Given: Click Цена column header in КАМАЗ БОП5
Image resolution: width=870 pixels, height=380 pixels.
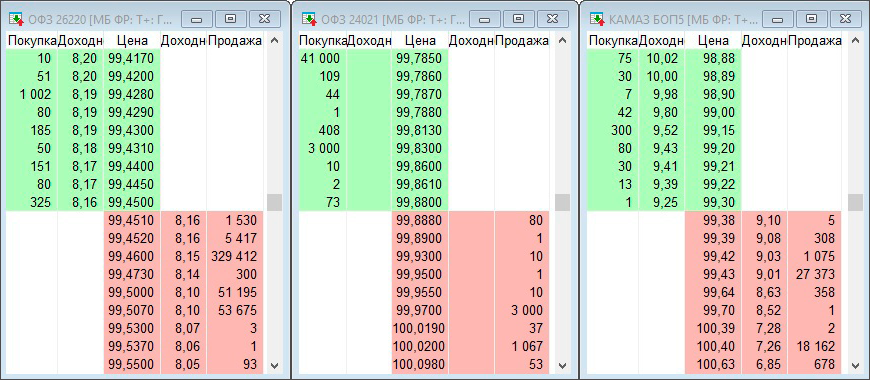Looking at the screenshot, I should pos(714,40).
